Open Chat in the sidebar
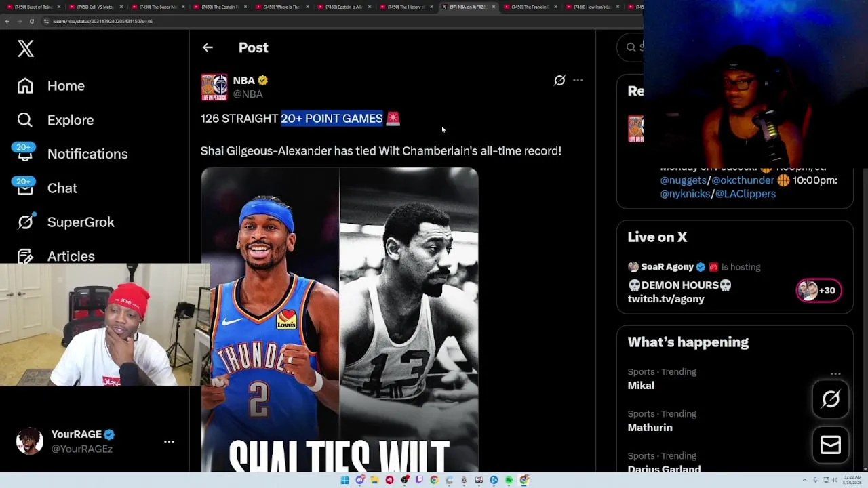This screenshot has width=868, height=488. [x=62, y=188]
